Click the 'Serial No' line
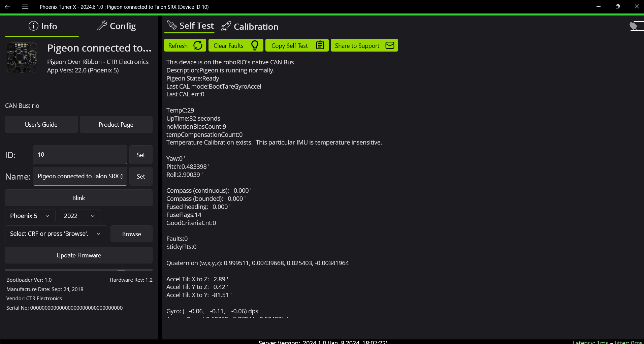The width and height of the screenshot is (644, 344). tap(65, 308)
